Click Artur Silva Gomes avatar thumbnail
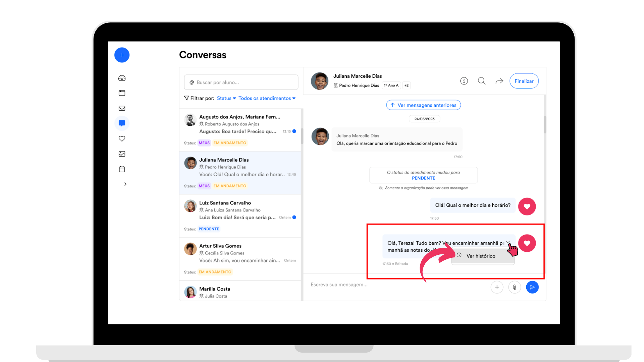644x362 pixels. [190, 249]
